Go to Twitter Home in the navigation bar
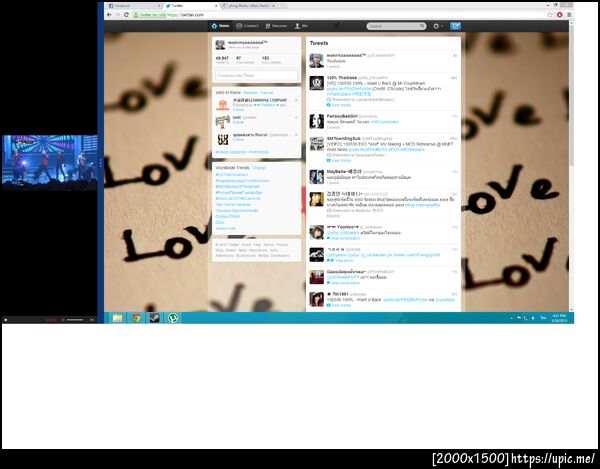 (x=220, y=26)
